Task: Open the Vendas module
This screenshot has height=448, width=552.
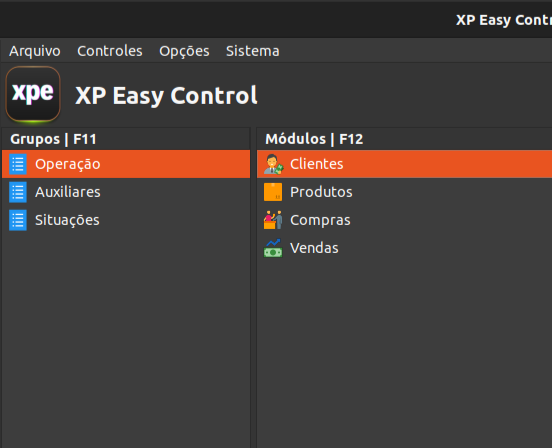Action: click(404, 248)
